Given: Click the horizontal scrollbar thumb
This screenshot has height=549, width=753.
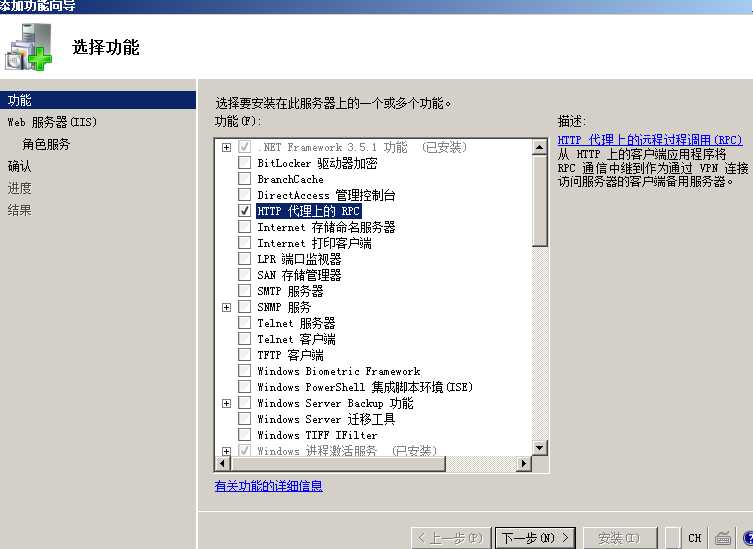Looking at the screenshot, I should click(x=338, y=464).
